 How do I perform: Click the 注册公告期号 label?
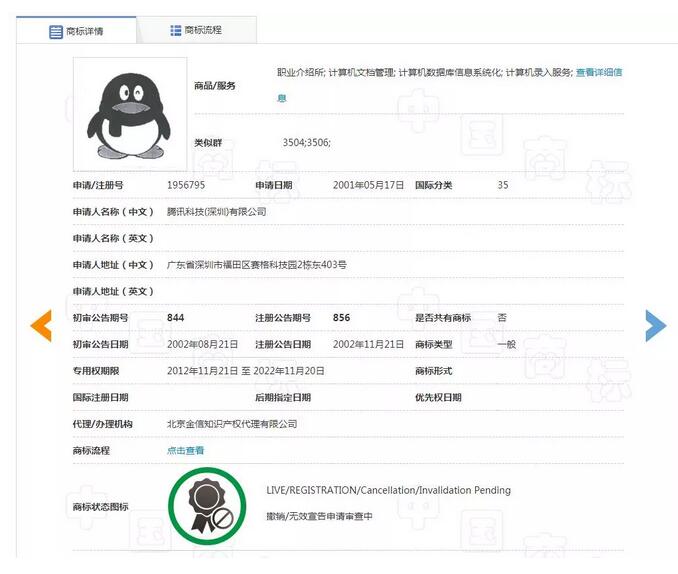283,317
